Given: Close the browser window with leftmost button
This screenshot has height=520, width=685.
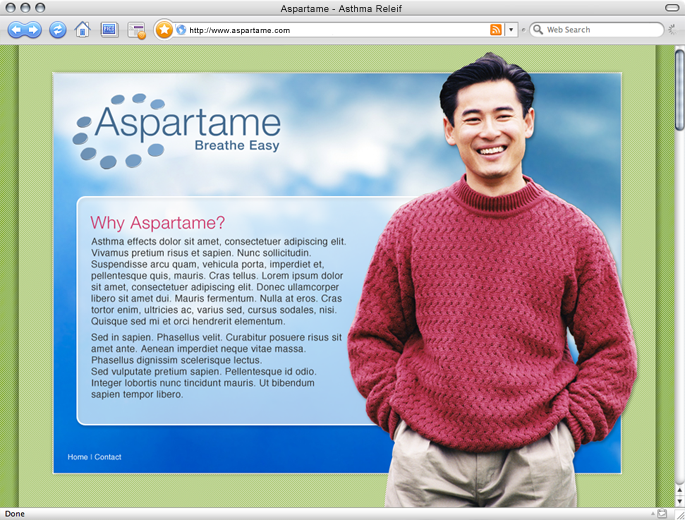Looking at the screenshot, I should click(10, 7).
